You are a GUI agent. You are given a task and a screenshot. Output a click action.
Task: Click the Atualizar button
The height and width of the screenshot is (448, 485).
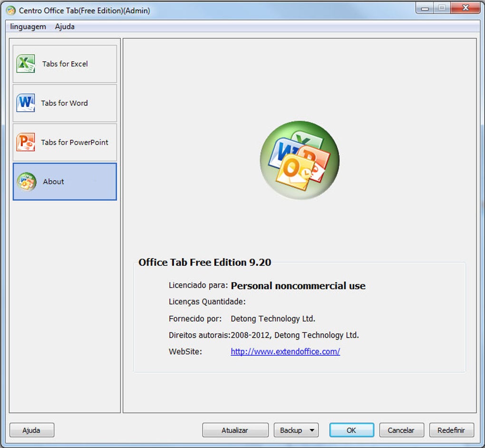(235, 430)
